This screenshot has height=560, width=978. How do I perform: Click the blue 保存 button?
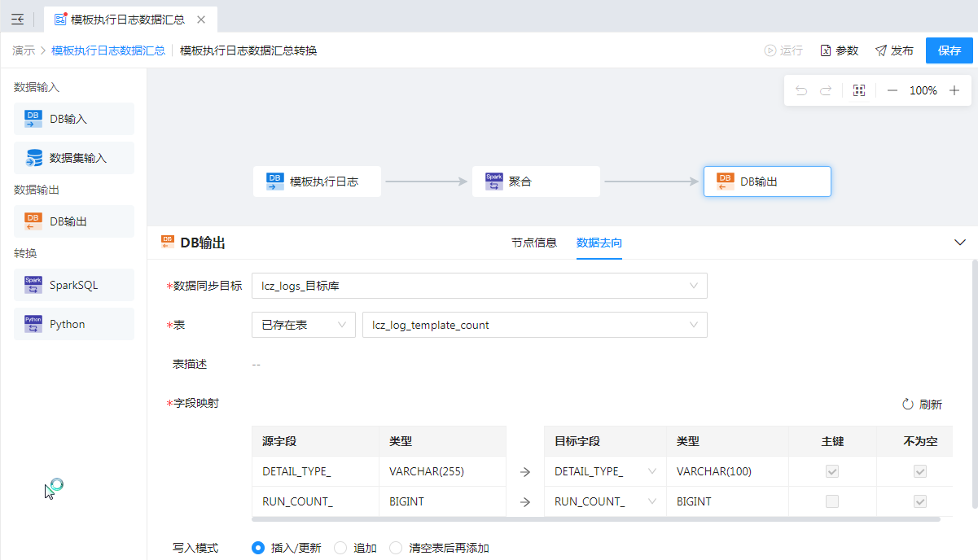coord(949,50)
